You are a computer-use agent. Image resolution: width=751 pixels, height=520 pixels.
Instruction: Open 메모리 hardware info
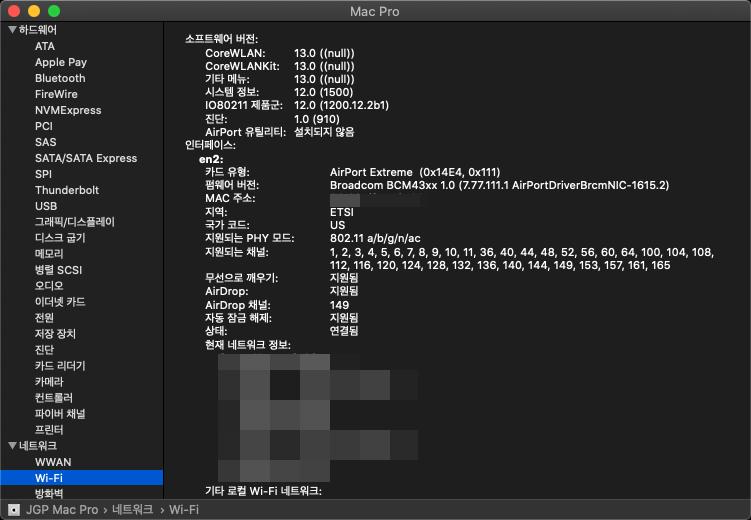pyautogui.click(x=49, y=254)
